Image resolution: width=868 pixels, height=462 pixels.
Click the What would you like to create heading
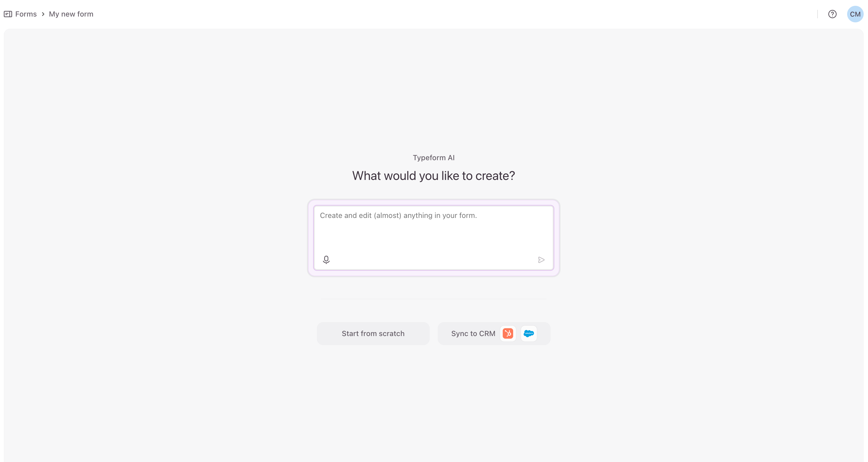[433, 176]
